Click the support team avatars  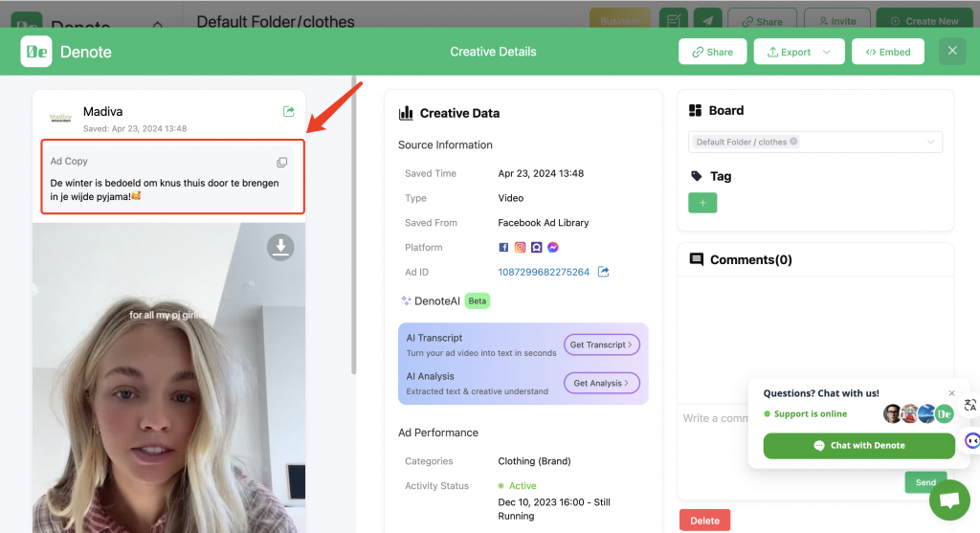point(918,413)
